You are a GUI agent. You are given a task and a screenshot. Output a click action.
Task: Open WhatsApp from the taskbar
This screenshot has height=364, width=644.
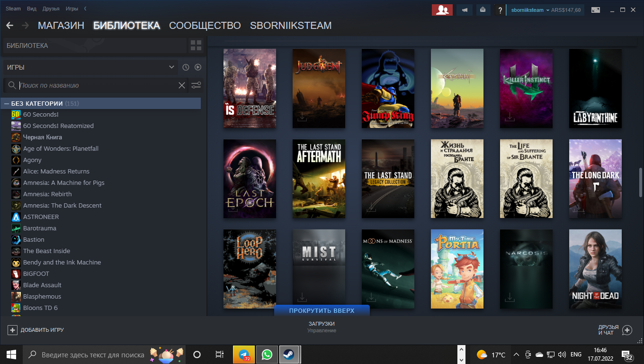tap(267, 355)
